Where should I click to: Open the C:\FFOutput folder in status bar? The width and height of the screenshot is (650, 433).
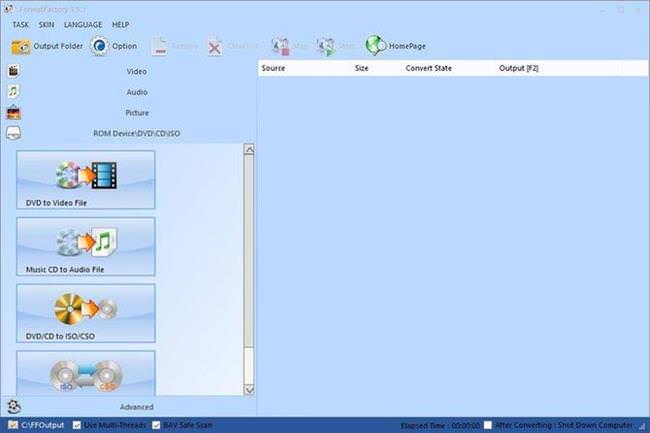pos(36,425)
